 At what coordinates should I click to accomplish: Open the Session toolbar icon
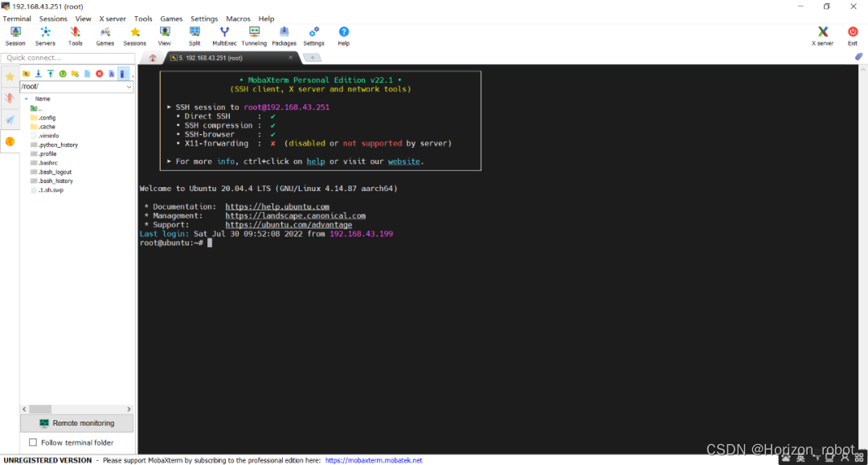pyautogui.click(x=15, y=36)
